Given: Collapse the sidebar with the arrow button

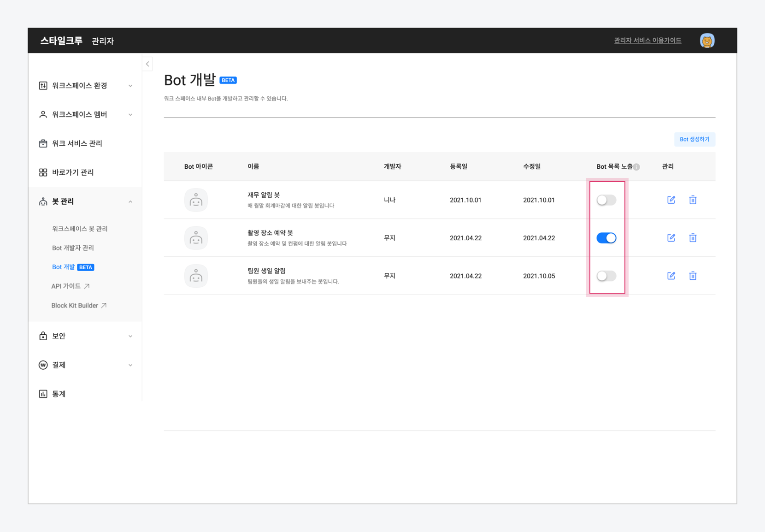Looking at the screenshot, I should pos(147,64).
